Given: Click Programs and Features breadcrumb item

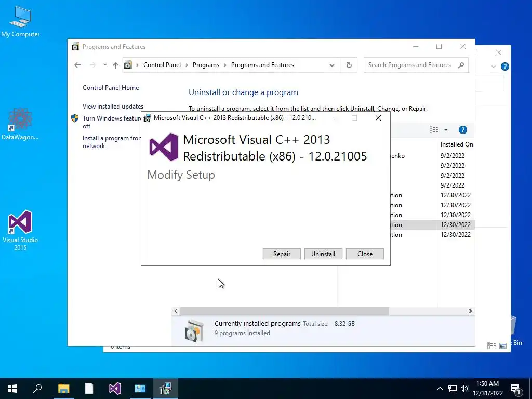Looking at the screenshot, I should click(x=262, y=65).
